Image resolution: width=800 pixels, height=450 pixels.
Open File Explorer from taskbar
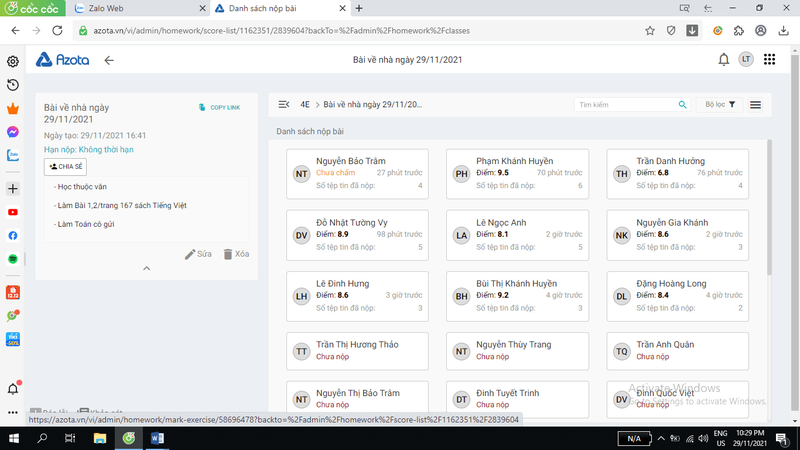[x=99, y=438]
